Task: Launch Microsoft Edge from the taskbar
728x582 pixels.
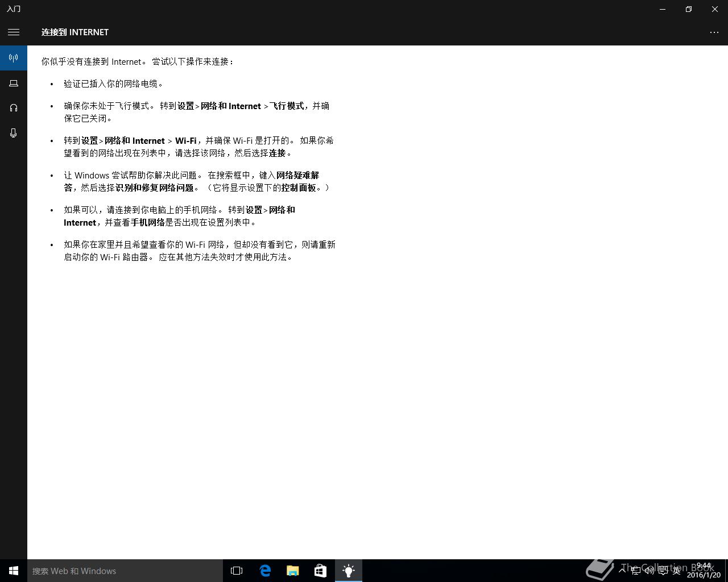Action: [x=264, y=571]
